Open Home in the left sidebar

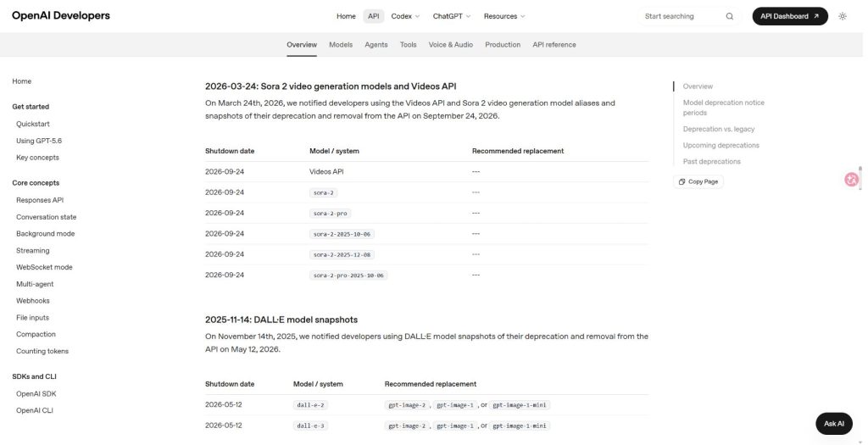(x=21, y=81)
